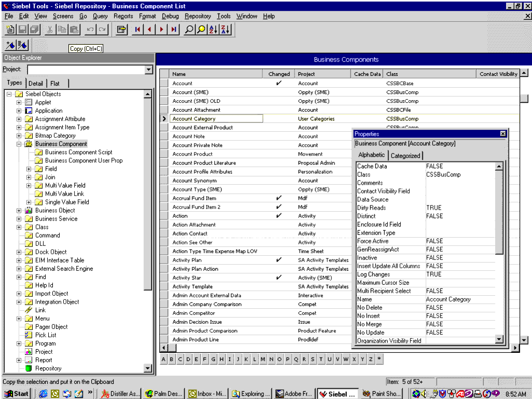
Task: Go to next record arrow icon
Action: (x=161, y=30)
